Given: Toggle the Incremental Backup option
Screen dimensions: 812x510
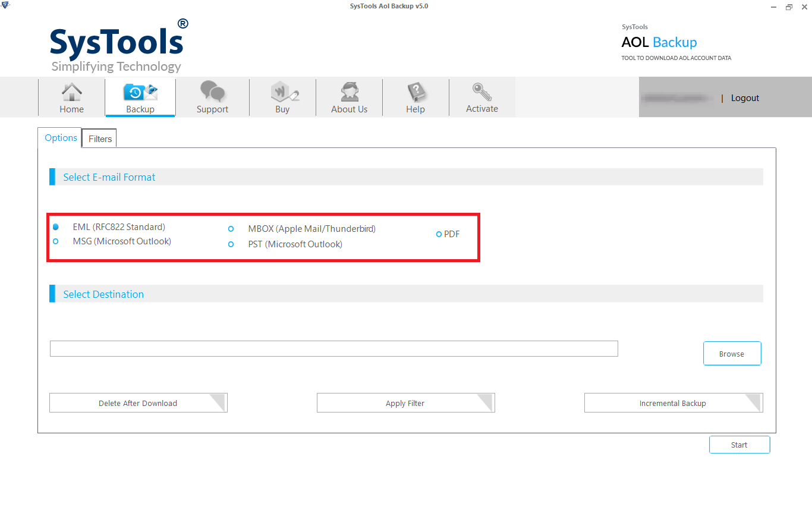Looking at the screenshot, I should click(673, 403).
